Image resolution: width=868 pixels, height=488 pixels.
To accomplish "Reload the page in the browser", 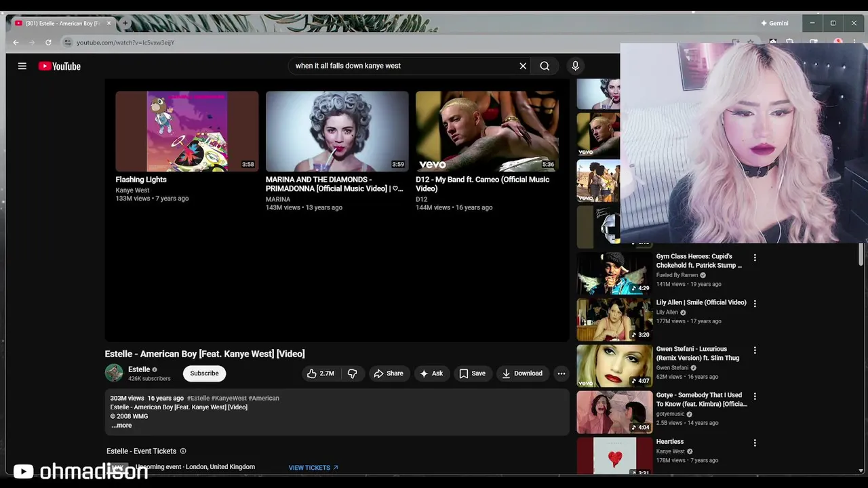I will point(48,42).
